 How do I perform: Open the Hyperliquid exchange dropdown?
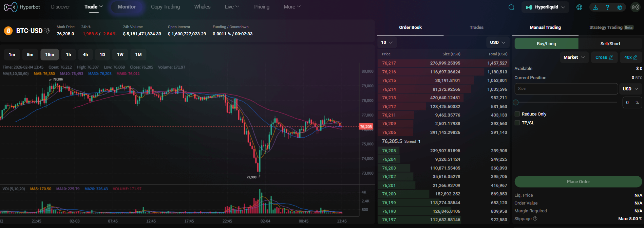point(545,7)
